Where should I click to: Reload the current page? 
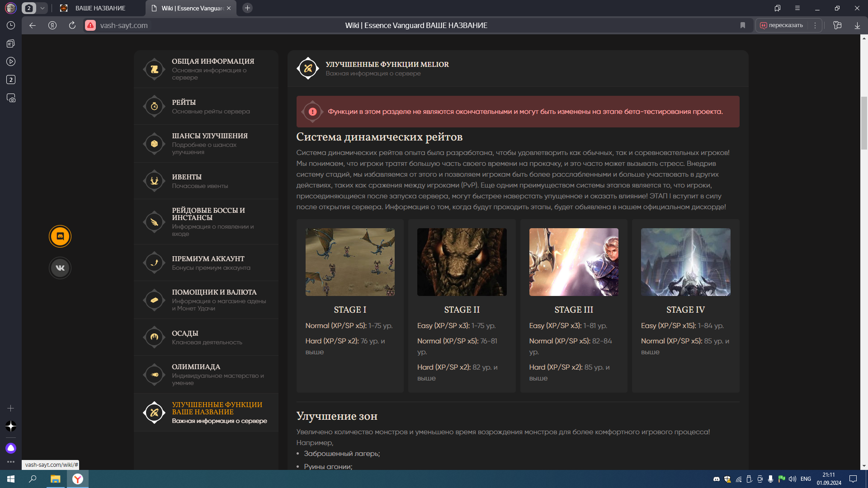point(72,25)
